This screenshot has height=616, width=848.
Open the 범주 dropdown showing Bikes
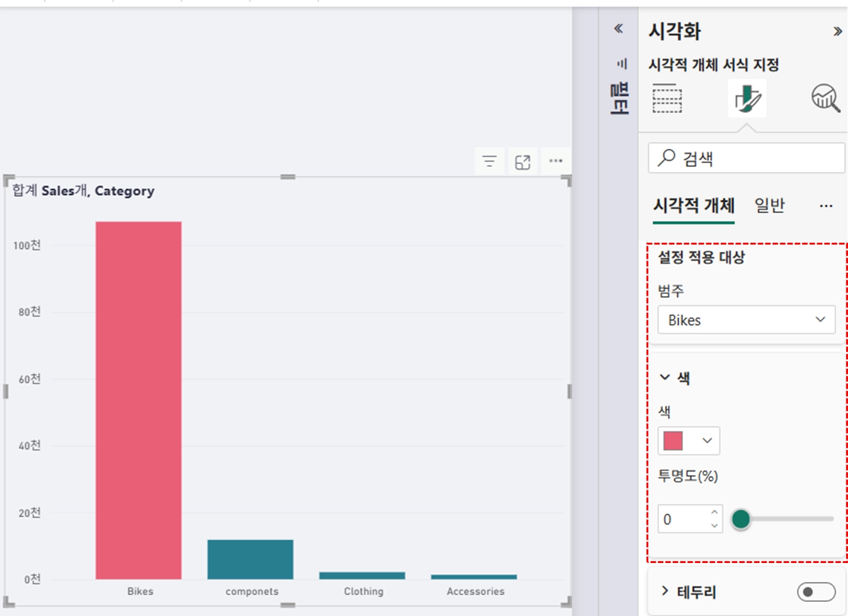746,320
